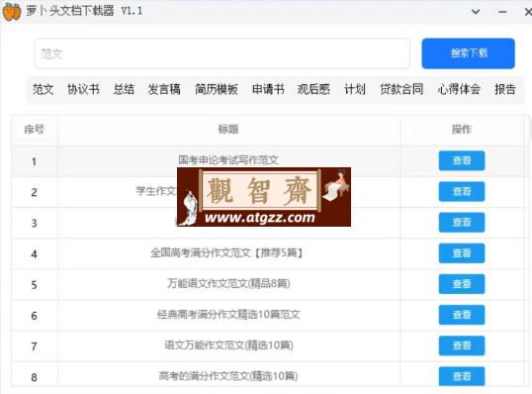Click 查看 button for row 6
This screenshot has width=532, height=394.
coord(462,315)
